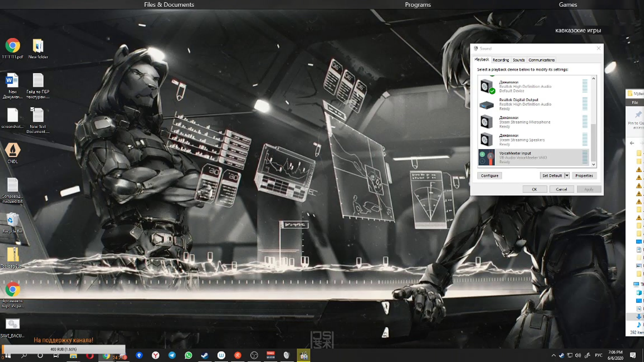Image resolution: width=644 pixels, height=362 pixels.
Task: Select the New Text Document desktop icon
Action: click(x=38, y=121)
